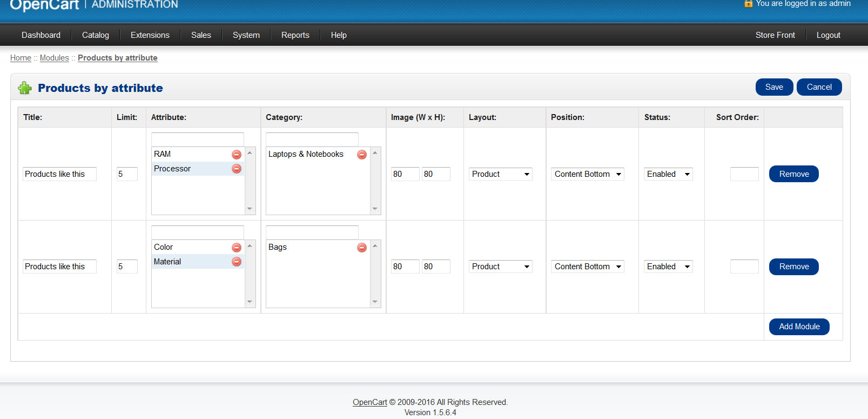Open the Position dropdown in the Bags row
Image resolution: width=868 pixels, height=419 pixels.
588,267
